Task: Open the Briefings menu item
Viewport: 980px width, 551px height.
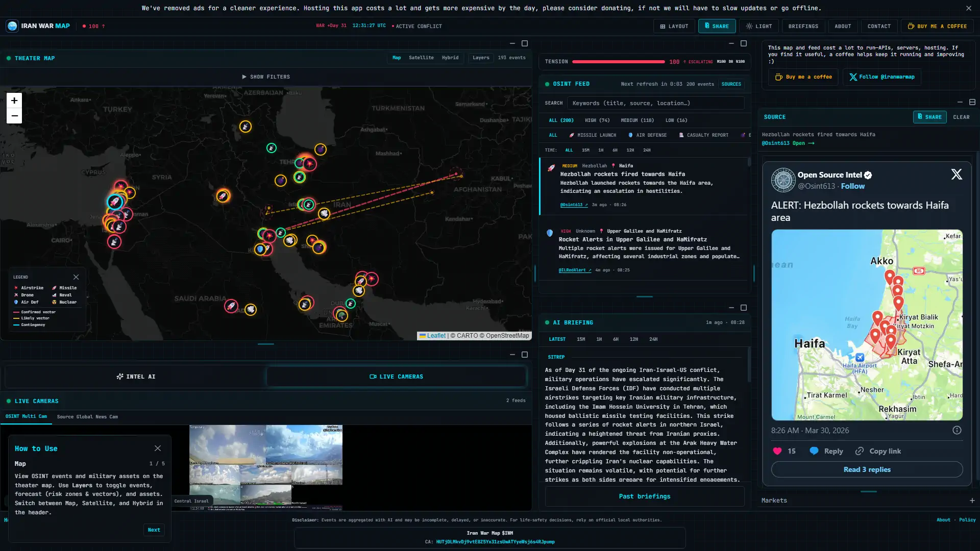Action: click(803, 26)
